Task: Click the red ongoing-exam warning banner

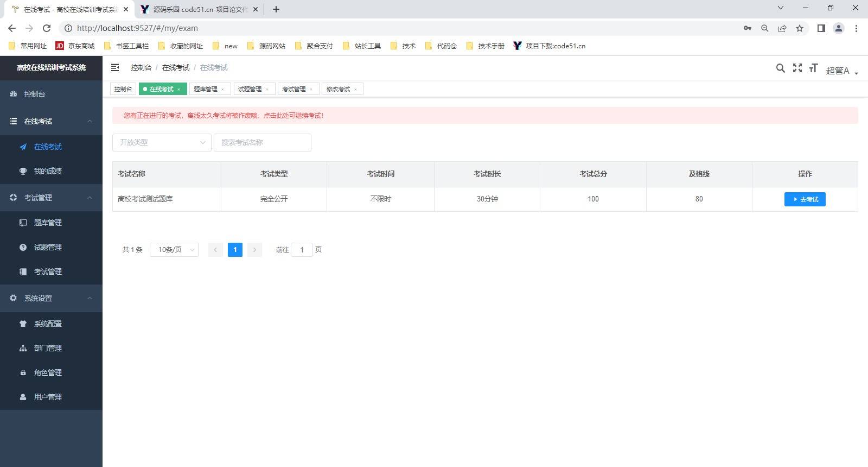Action: (485, 115)
